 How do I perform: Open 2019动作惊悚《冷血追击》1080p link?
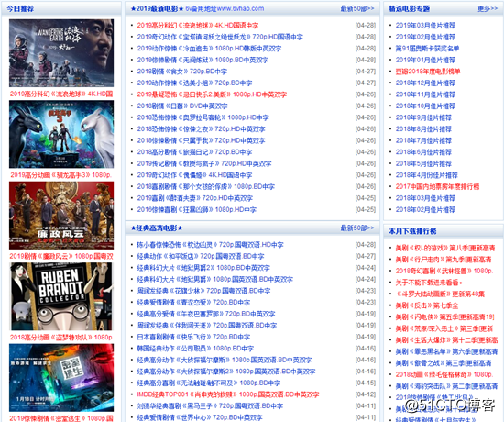(x=209, y=49)
